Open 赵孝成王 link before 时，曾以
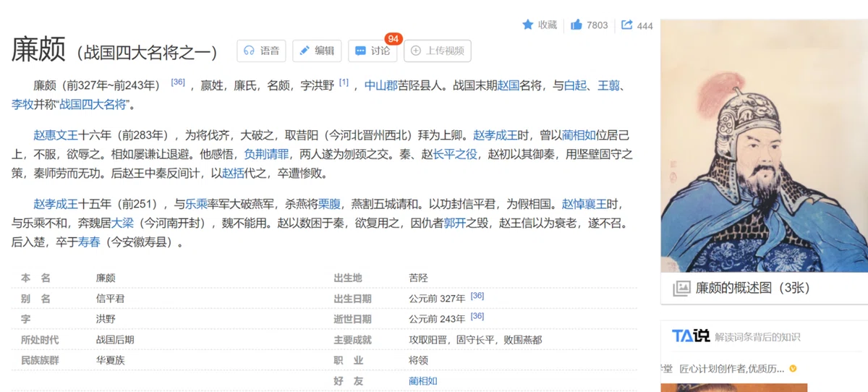 tap(495, 135)
